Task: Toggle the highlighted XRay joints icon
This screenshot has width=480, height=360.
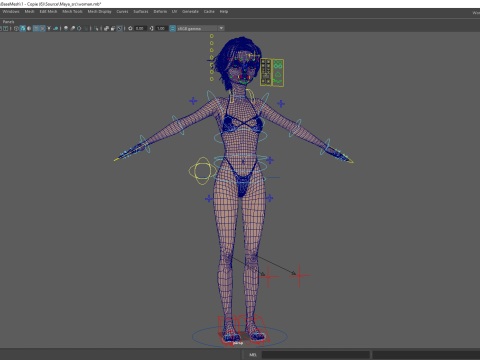Action: coord(119,29)
